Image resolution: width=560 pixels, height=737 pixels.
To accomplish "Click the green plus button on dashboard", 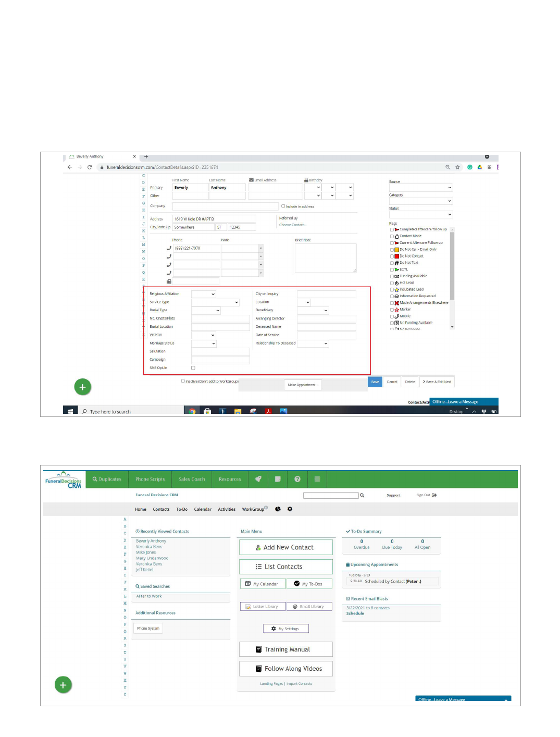I will pyautogui.click(x=63, y=685).
